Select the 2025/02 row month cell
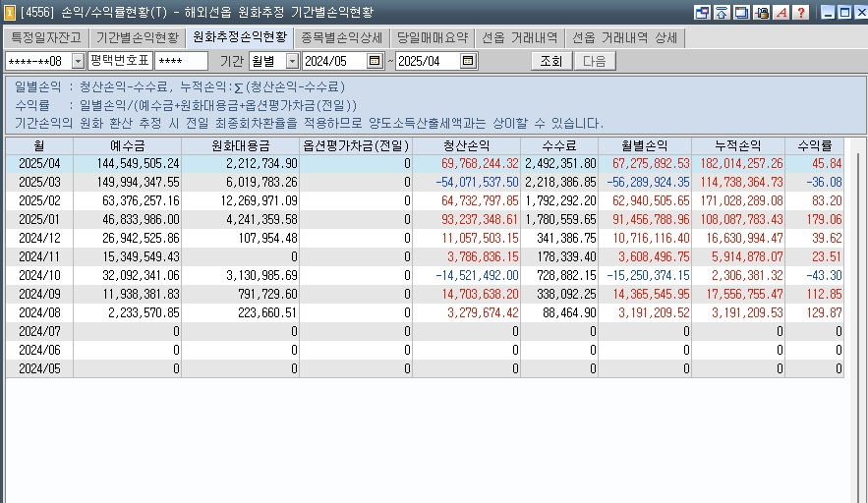The height and width of the screenshot is (503, 868). coord(39,200)
